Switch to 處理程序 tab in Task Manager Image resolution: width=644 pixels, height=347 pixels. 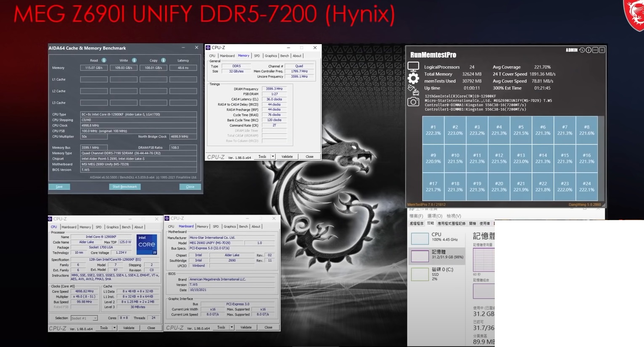(x=417, y=223)
